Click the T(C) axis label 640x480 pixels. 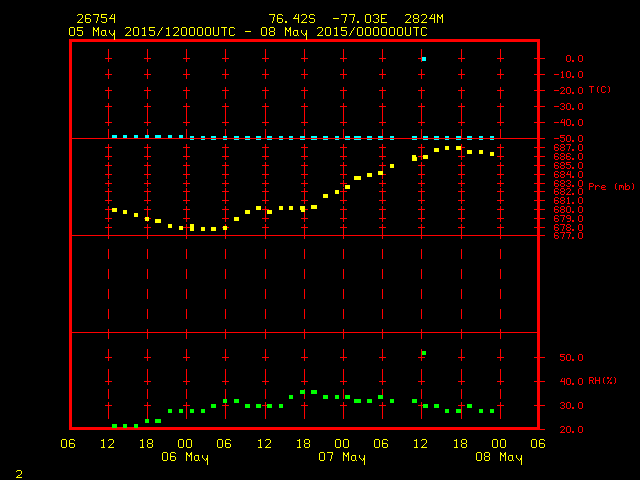tap(600, 90)
